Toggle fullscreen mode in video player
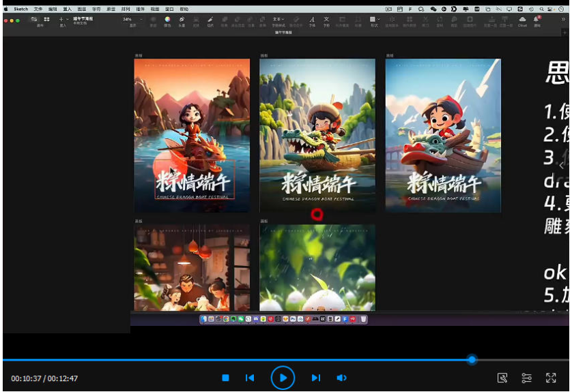The image size is (572, 392). (x=551, y=378)
